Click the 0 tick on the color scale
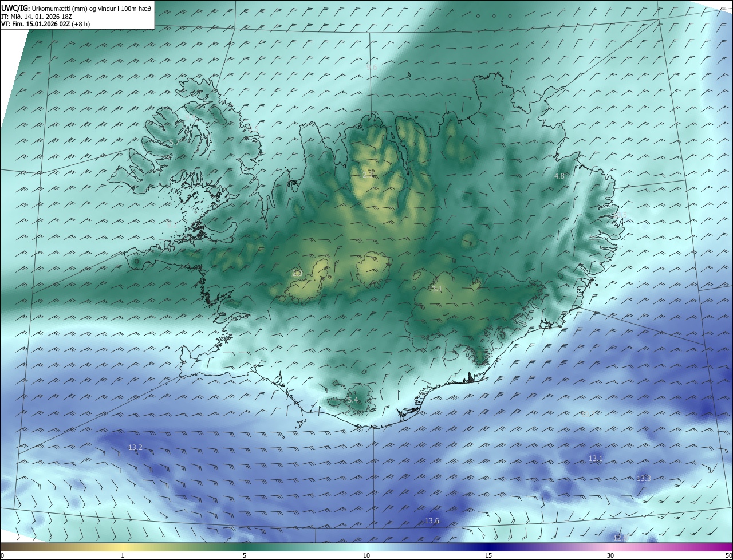 [x=2, y=555]
